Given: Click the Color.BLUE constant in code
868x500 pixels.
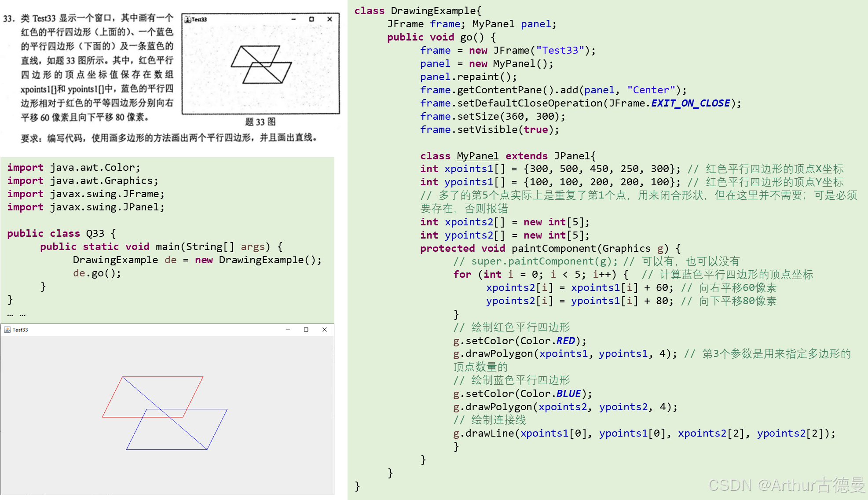Looking at the screenshot, I should (568, 393).
